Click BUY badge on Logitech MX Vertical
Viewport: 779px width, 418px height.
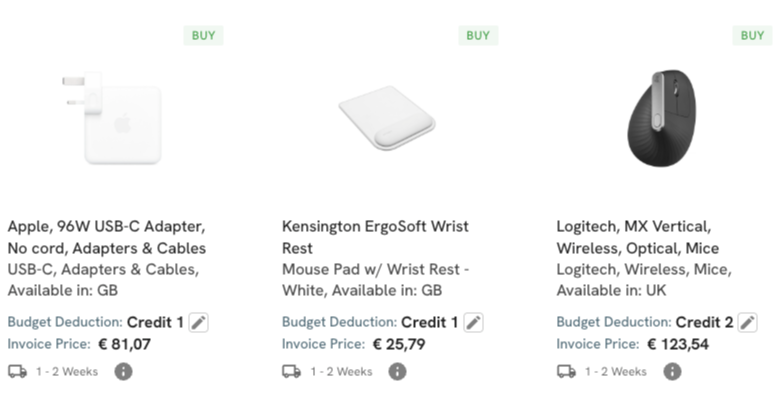click(x=753, y=35)
